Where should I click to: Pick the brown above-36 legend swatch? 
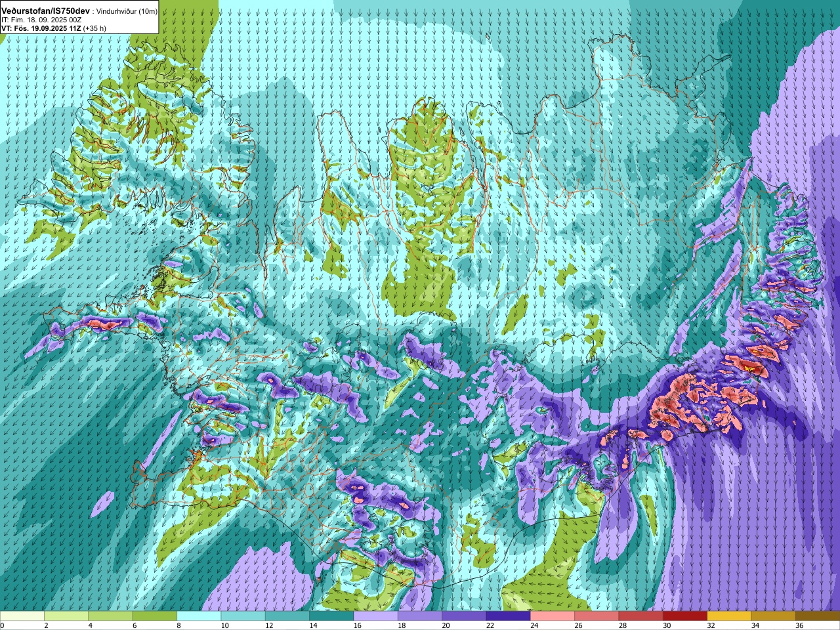(x=818, y=616)
